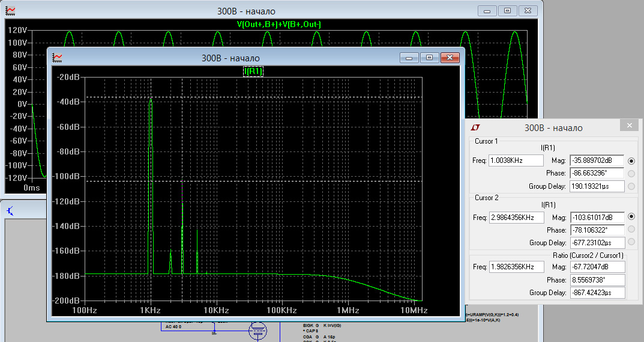Click Cursor 1 Mag value field

(x=597, y=161)
